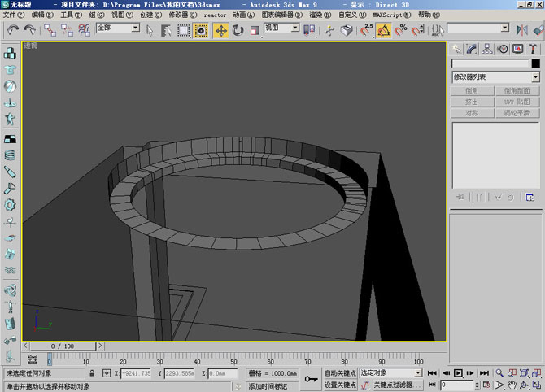The image size is (545, 392).
Task: Expand the 修改器列表 modifier list dropdown
Action: (x=535, y=76)
